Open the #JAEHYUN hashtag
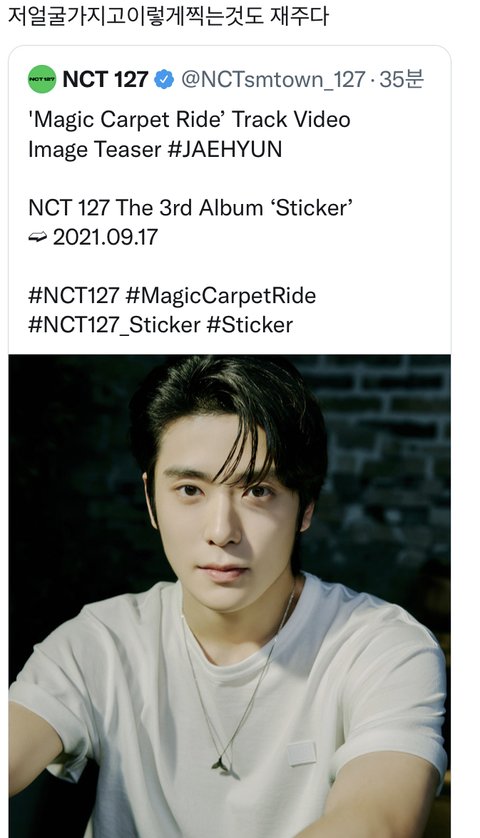The height and width of the screenshot is (838, 480). pos(224,149)
